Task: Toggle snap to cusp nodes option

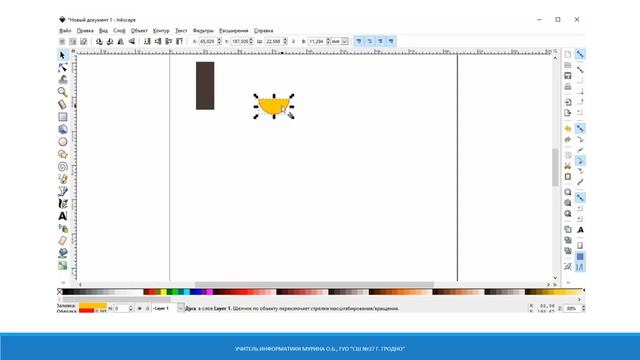Action: pos(580,160)
